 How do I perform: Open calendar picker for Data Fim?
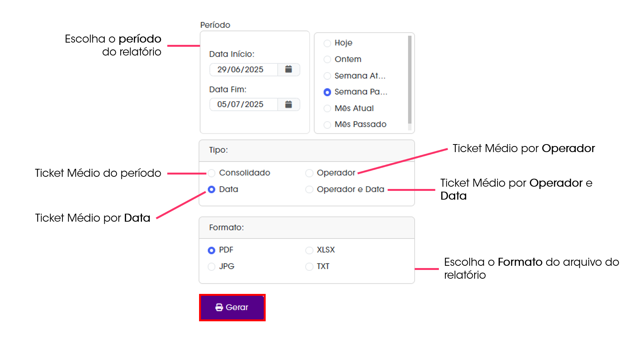pos(289,105)
